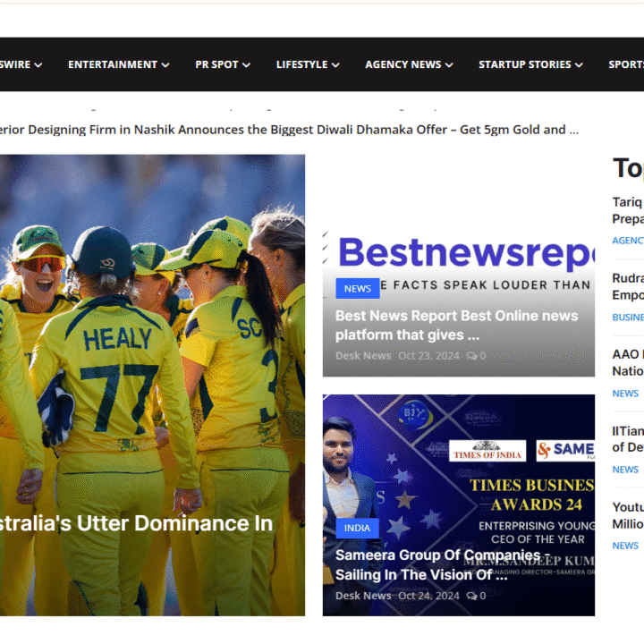Click the blue NEWS tag on Bestnewsreport article
Viewport: 644px width, 644px height.
(x=357, y=288)
